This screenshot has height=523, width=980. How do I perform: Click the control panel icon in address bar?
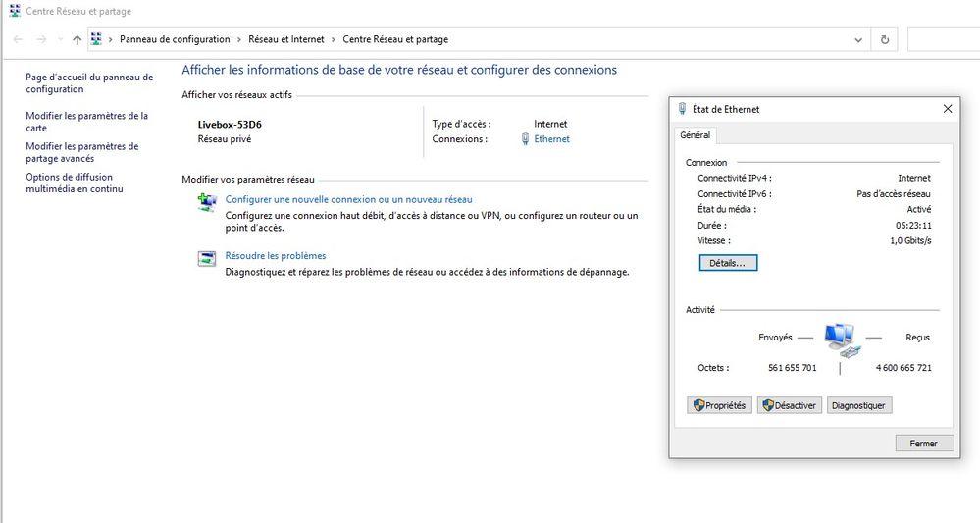click(97, 39)
